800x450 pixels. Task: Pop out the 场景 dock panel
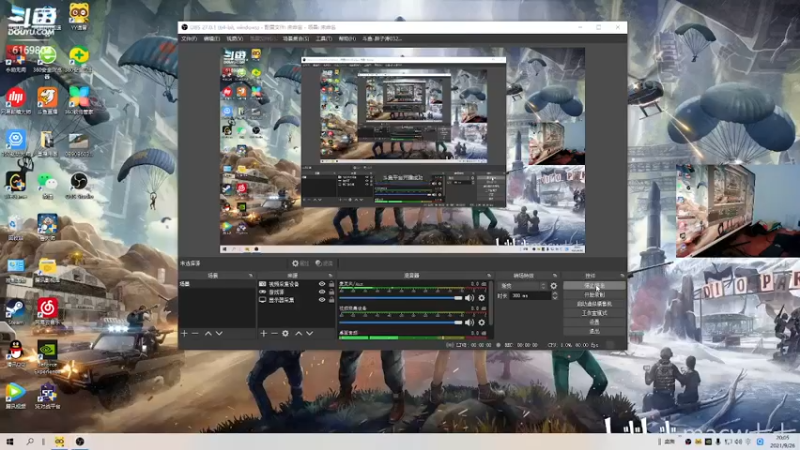[251, 276]
